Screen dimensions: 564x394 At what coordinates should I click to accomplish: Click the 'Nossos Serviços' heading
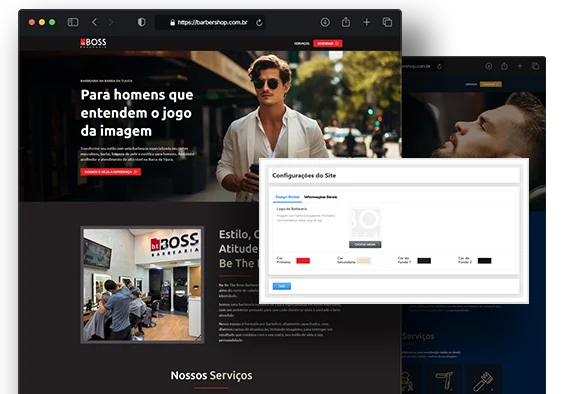coord(212,375)
